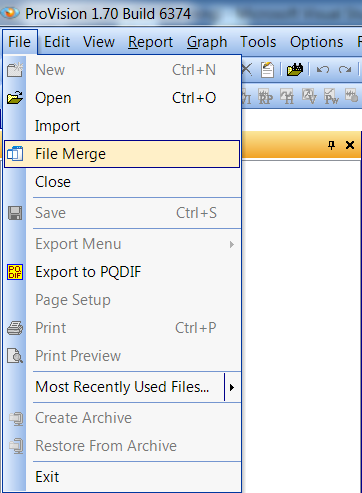
Task: Click the New document icon
Action: point(15,70)
